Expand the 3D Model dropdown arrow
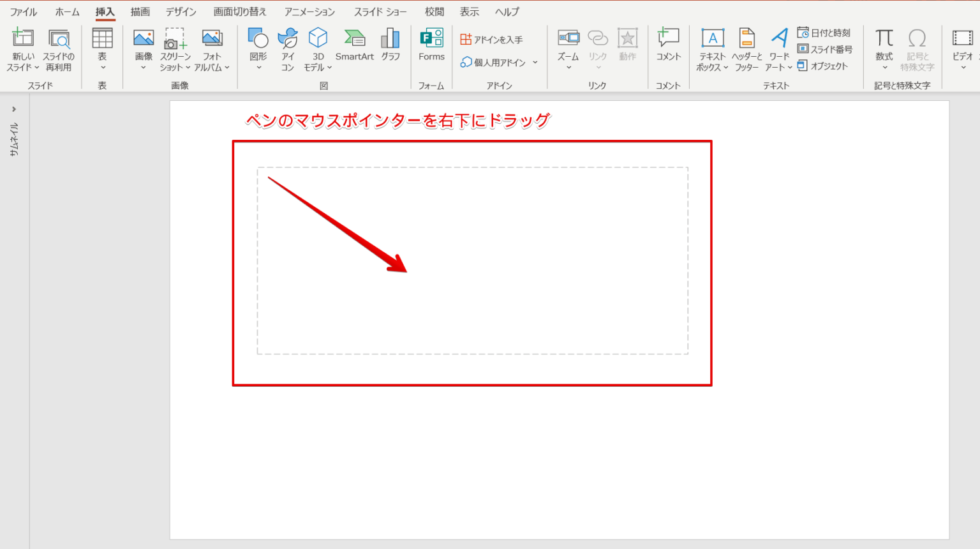The width and height of the screenshot is (980, 549). click(330, 68)
